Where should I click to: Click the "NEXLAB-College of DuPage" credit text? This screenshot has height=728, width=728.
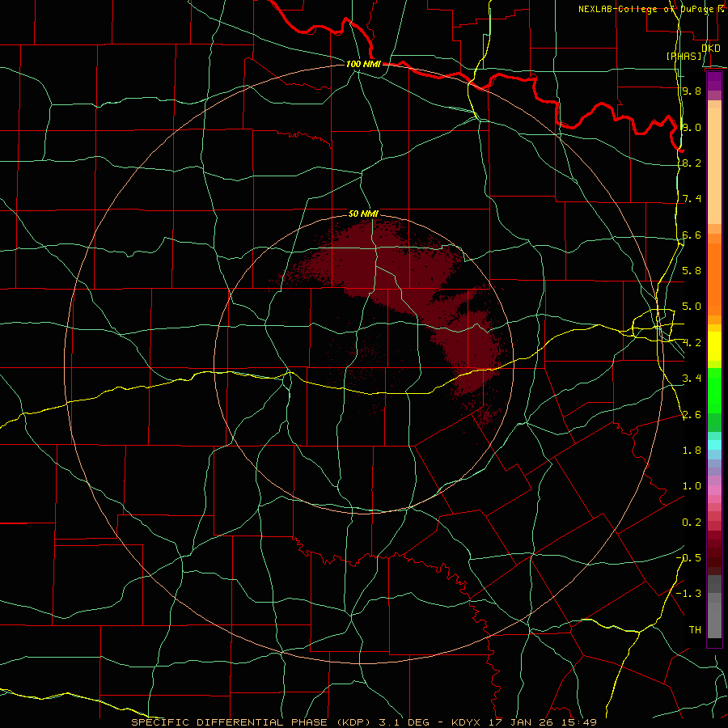647,9
